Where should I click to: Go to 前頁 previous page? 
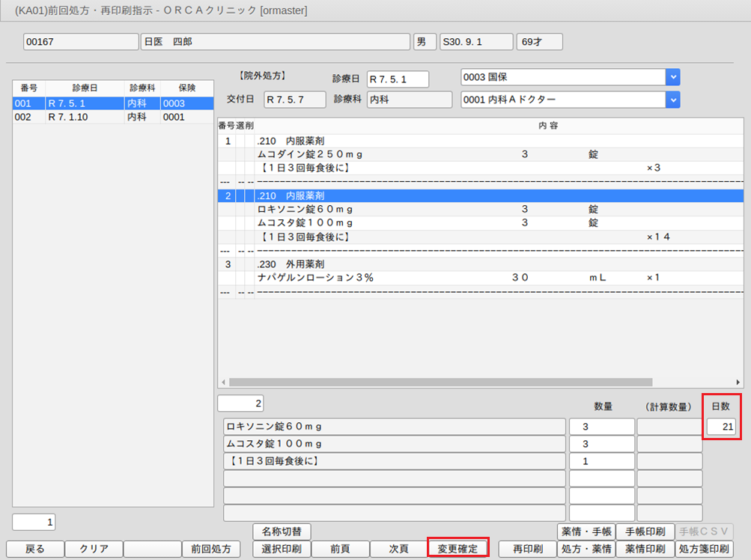(341, 549)
